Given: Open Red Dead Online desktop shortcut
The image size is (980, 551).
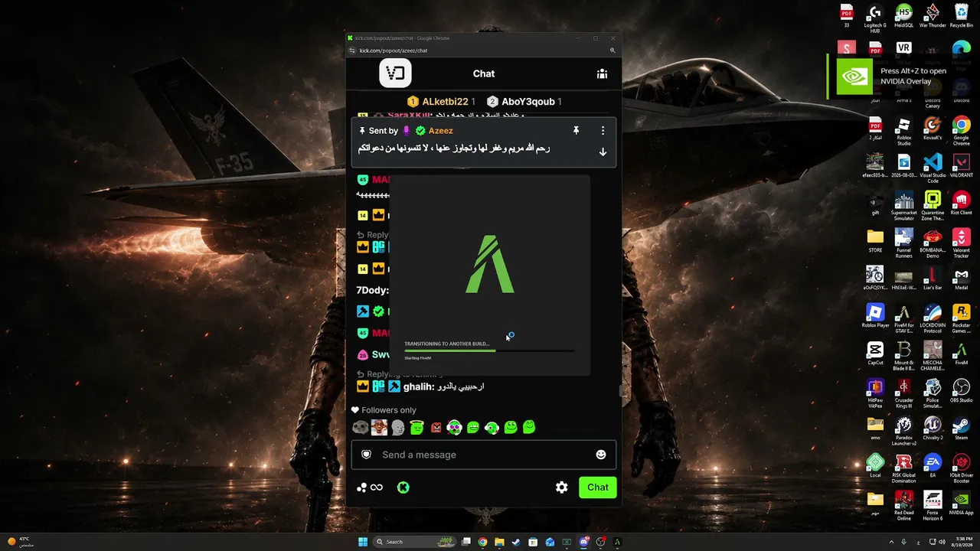Looking at the screenshot, I should (x=904, y=505).
